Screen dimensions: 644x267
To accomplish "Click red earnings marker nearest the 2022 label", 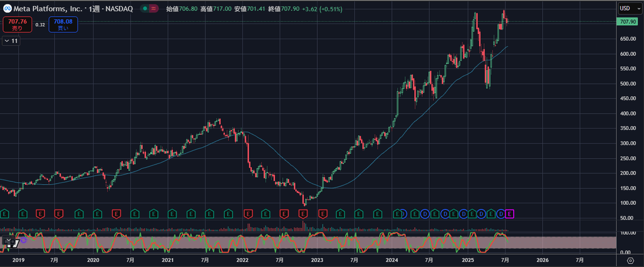I will [x=247, y=214].
